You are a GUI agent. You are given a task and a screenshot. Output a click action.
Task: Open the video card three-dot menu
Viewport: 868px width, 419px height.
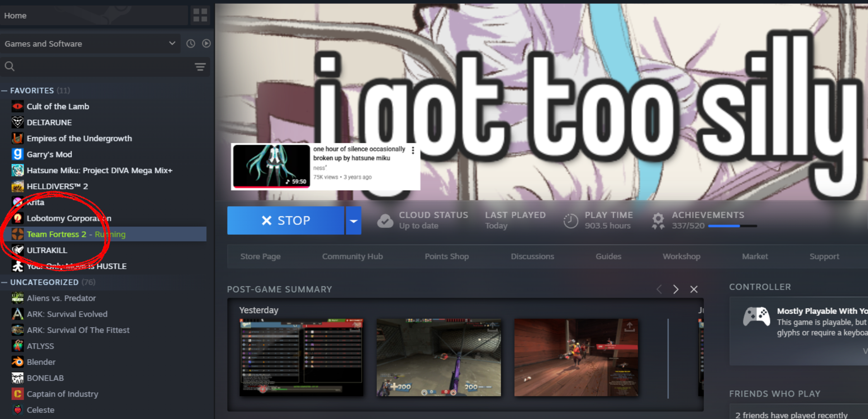tap(413, 151)
